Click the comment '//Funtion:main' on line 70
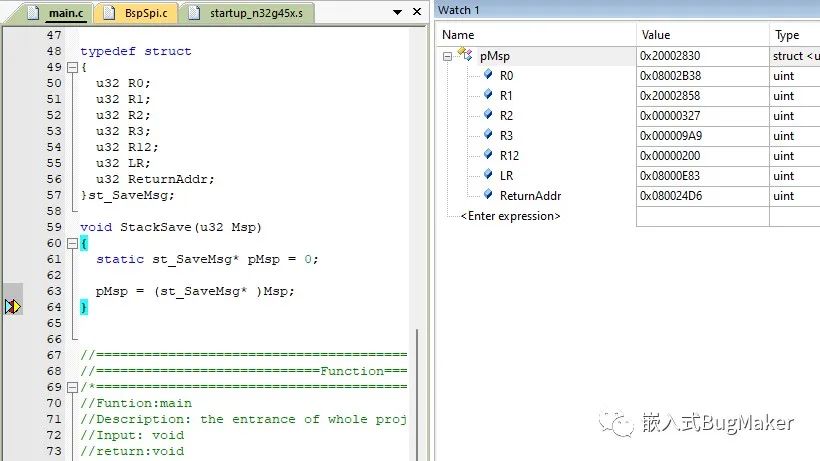This screenshot has height=461, width=820. (x=136, y=404)
